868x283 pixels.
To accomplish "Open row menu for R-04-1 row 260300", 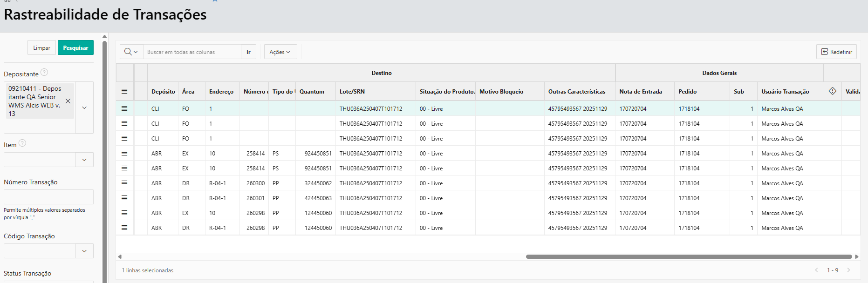I will click(124, 183).
